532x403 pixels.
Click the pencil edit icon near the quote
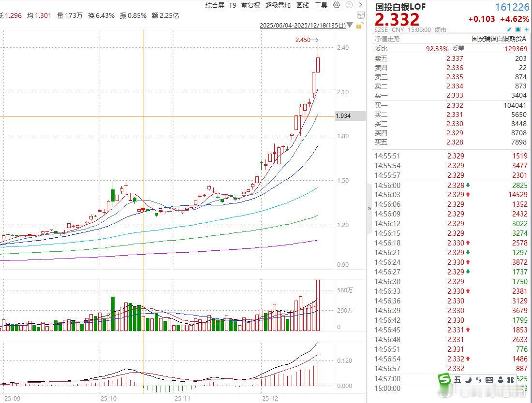[509, 29]
